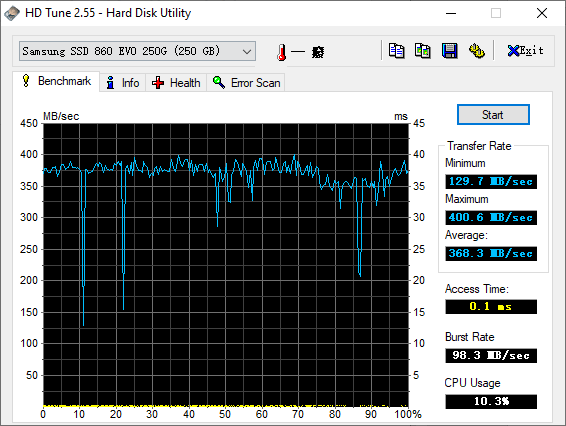
Task: Click the magnifier Error Scan icon
Action: (x=219, y=82)
